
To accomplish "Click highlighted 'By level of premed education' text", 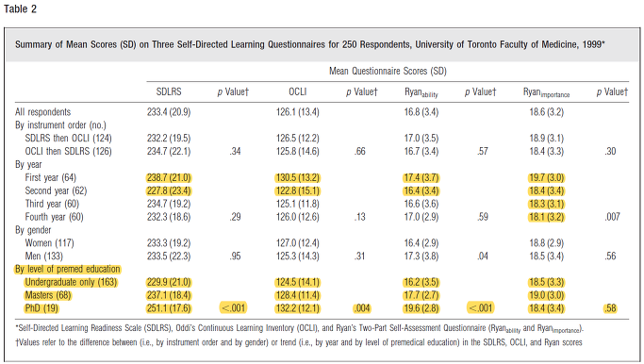I will click(x=68, y=269).
